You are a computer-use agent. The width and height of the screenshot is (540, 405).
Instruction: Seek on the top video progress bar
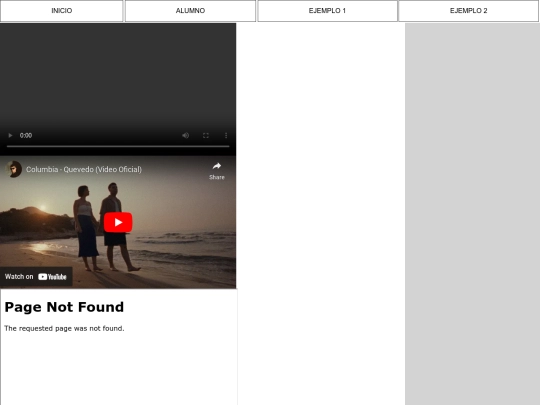(x=118, y=146)
